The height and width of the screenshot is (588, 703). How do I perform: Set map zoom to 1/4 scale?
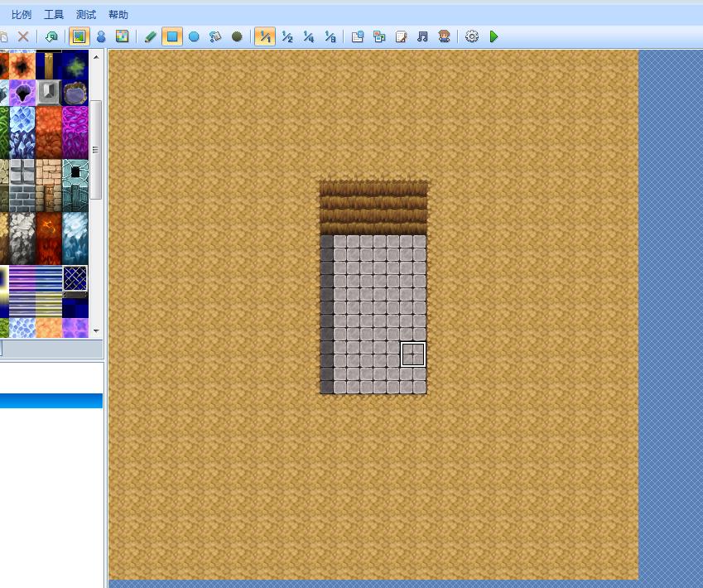pyautogui.click(x=309, y=36)
